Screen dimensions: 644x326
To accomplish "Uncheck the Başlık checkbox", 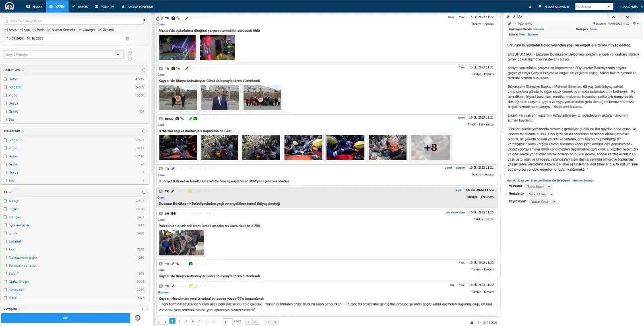I will 6,30.
